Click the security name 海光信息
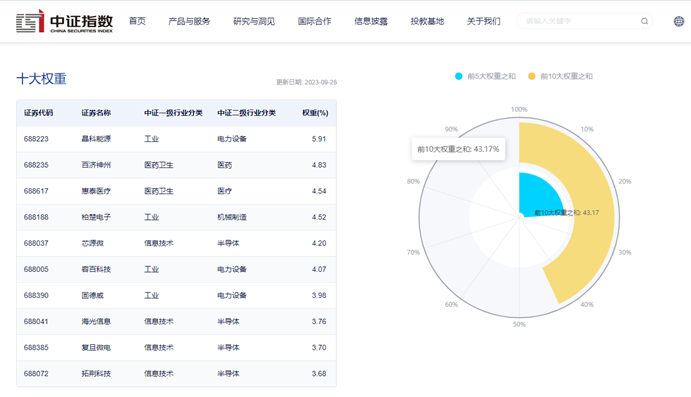 click(96, 321)
